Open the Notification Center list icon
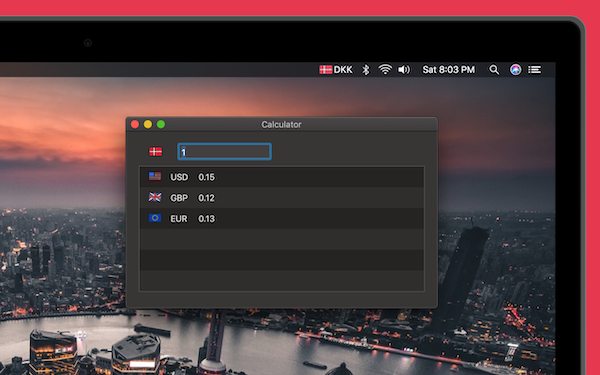Viewport: 600px width, 375px height. coord(535,70)
